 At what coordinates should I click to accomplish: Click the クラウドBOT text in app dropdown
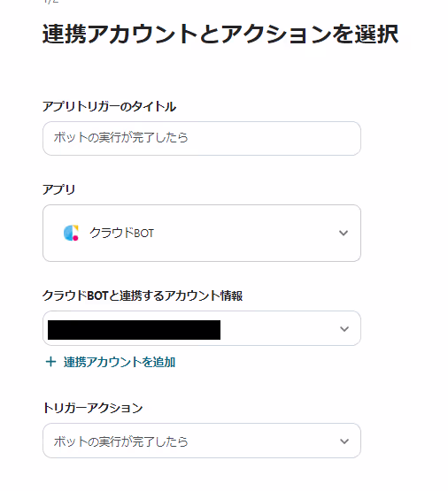(121, 233)
